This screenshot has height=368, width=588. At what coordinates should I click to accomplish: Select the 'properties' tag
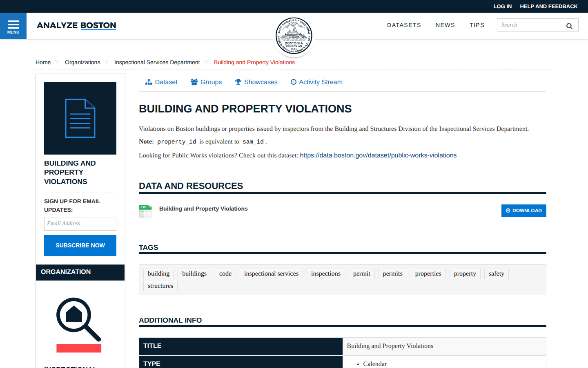click(428, 274)
